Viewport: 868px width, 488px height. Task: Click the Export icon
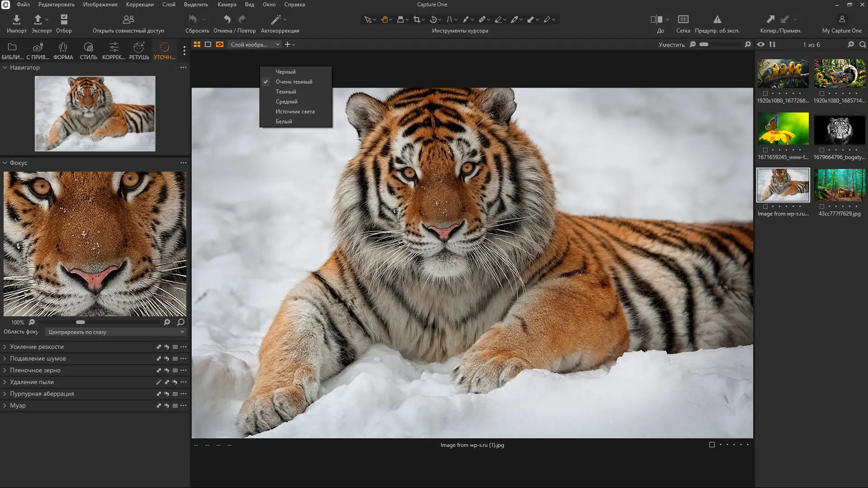tap(38, 19)
